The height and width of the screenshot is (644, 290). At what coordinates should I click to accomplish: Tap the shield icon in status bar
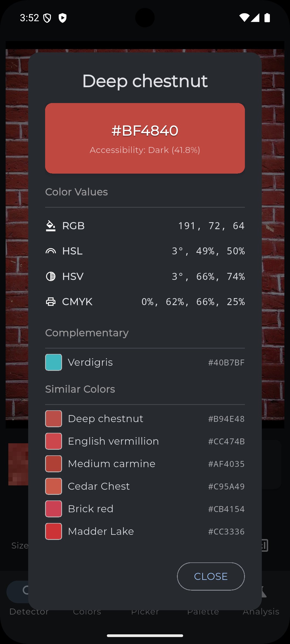coord(62,18)
